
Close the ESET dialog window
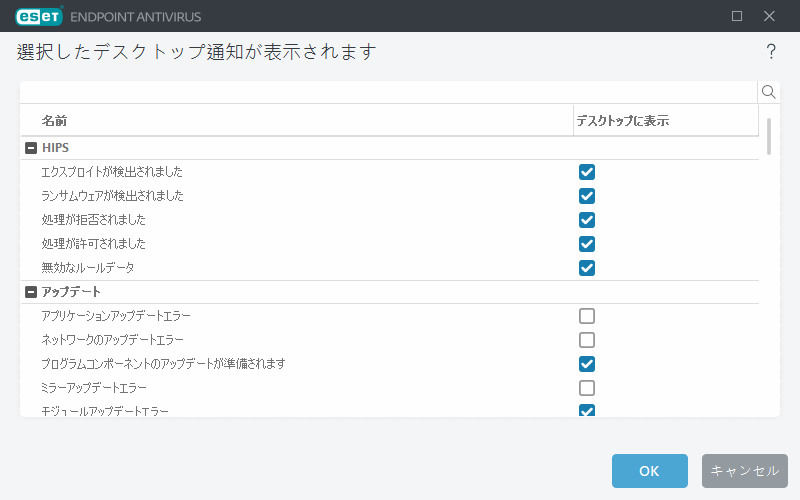coord(769,16)
